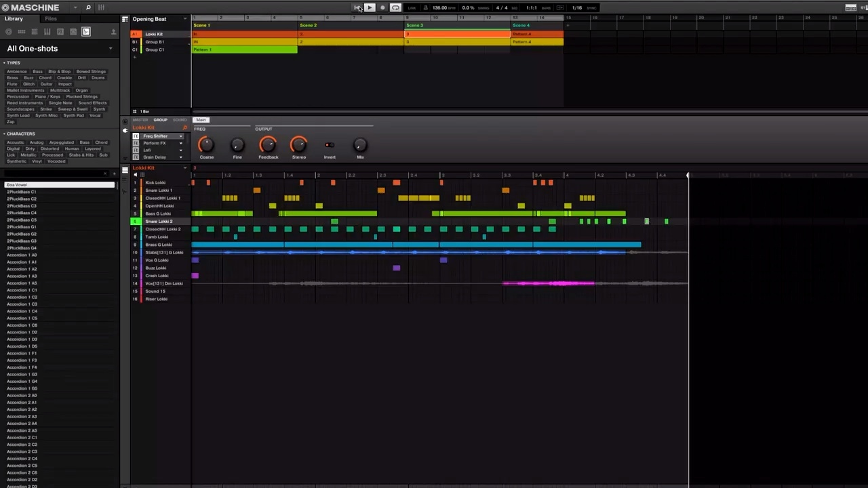Screen dimensions: 868x488
Task: Switch to the SOUND tab
Action: (x=179, y=120)
